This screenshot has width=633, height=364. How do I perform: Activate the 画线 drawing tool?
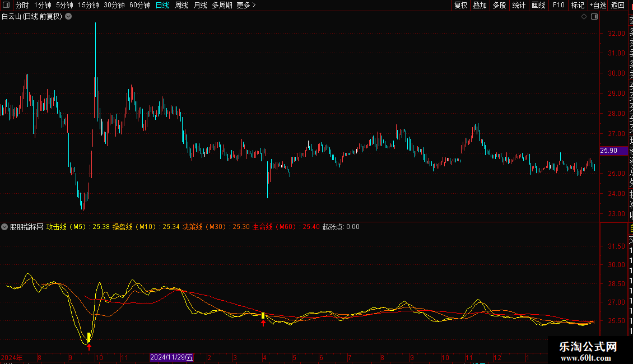(538, 5)
